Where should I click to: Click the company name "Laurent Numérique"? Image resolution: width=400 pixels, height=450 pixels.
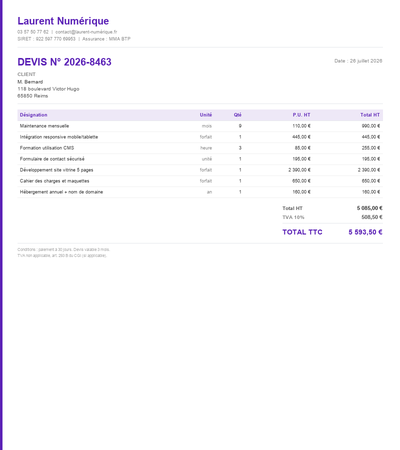point(63,21)
